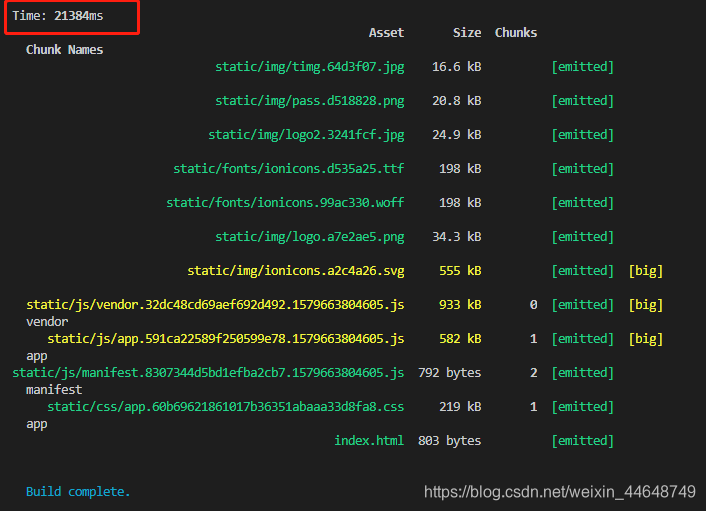Select the Chunk Names header text

pos(64,50)
